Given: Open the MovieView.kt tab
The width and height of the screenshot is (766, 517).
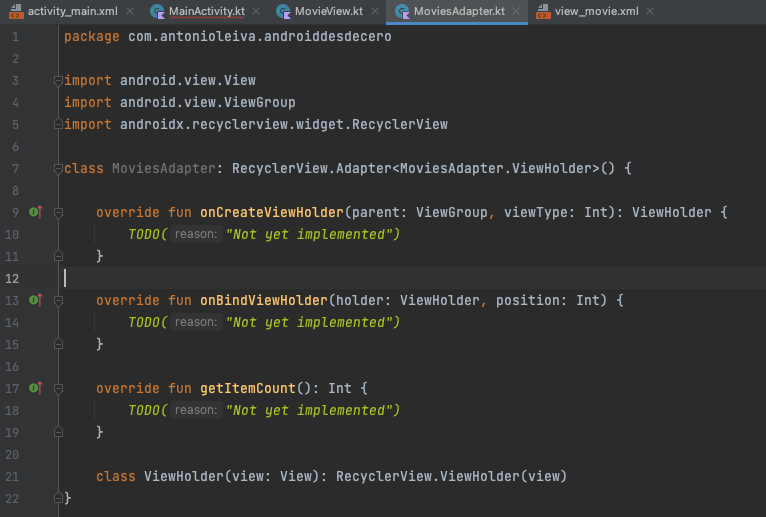Looking at the screenshot, I should coord(329,11).
